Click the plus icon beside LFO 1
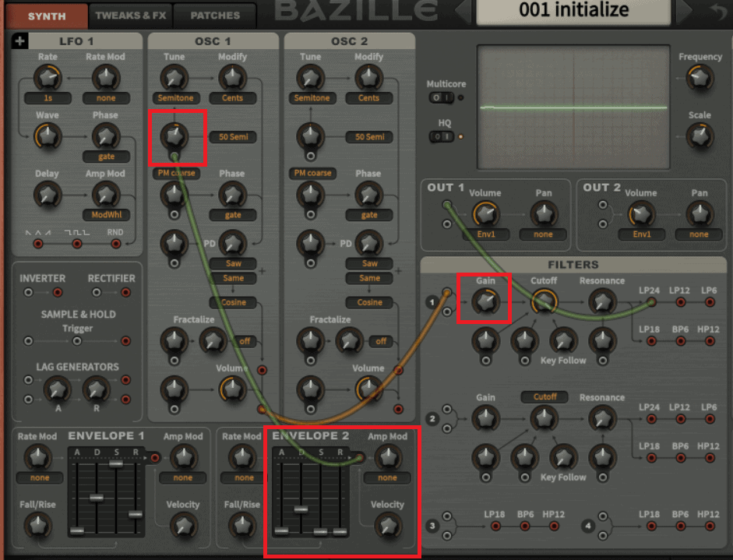This screenshot has height=560, width=733. [x=19, y=41]
